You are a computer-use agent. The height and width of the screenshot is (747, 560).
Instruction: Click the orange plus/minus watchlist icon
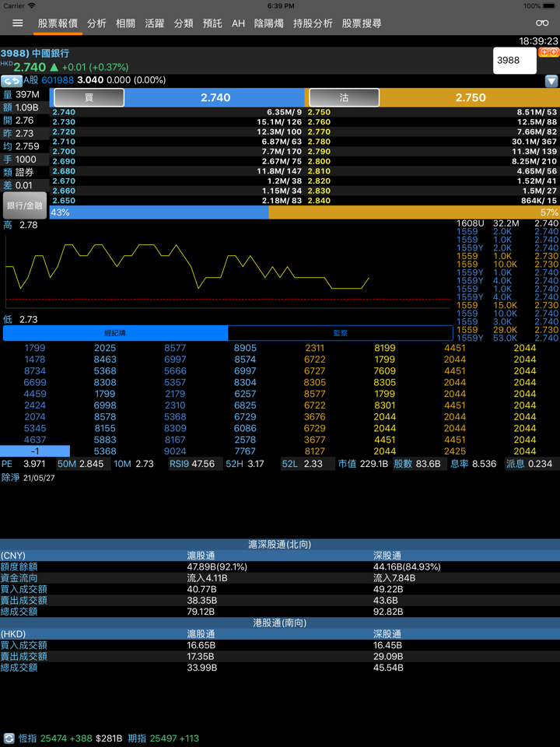click(x=548, y=53)
